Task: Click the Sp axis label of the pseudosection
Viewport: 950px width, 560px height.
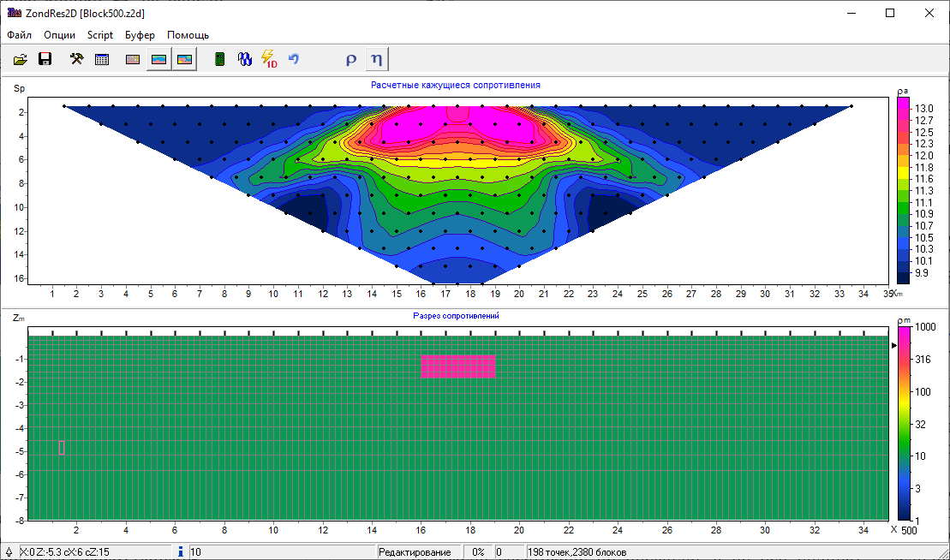Action: tap(20, 88)
